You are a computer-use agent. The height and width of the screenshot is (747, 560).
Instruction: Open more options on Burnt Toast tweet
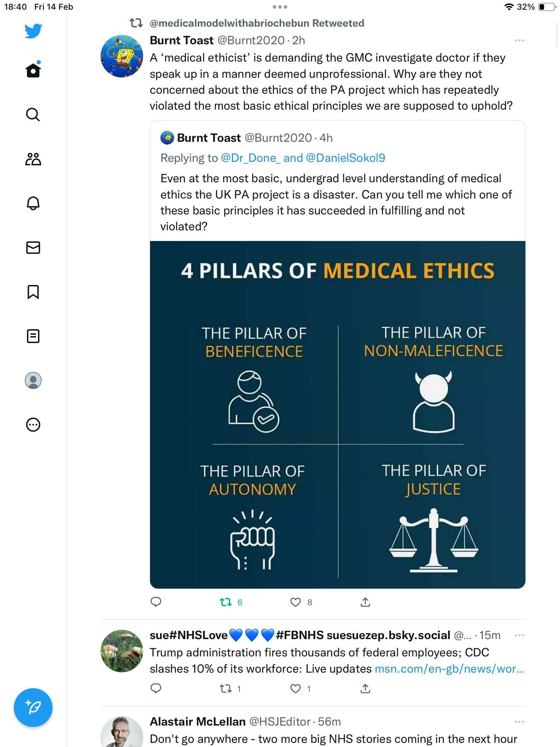[519, 40]
